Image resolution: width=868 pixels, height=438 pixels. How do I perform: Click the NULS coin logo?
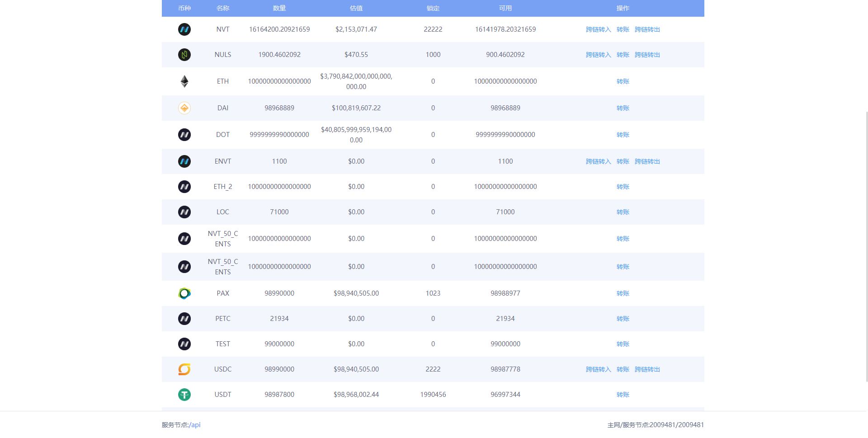click(184, 55)
